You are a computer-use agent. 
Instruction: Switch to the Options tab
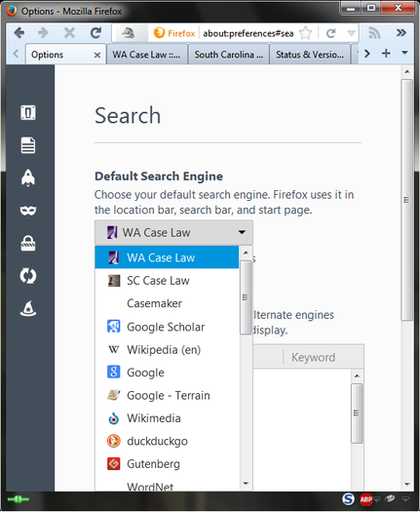click(65, 55)
